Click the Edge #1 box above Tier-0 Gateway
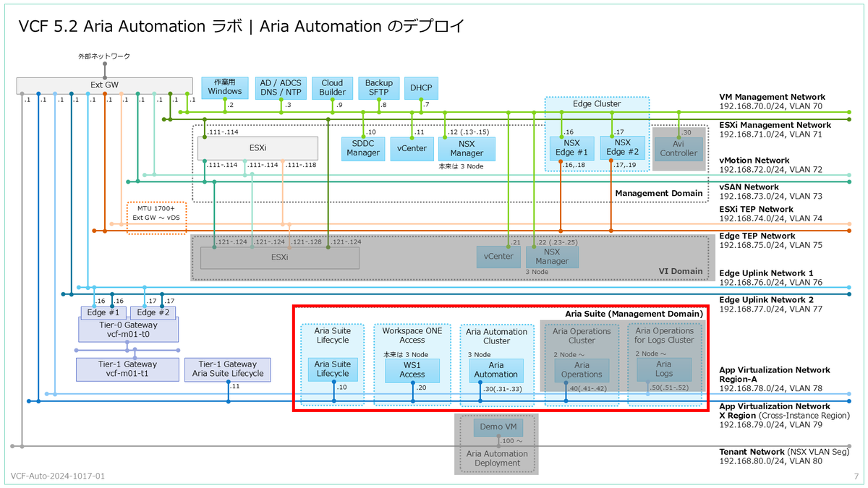The image size is (868, 488). tap(103, 313)
